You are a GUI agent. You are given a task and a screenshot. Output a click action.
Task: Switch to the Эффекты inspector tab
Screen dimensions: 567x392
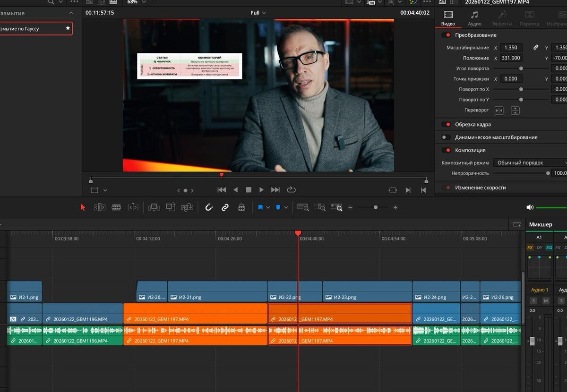[x=502, y=19]
